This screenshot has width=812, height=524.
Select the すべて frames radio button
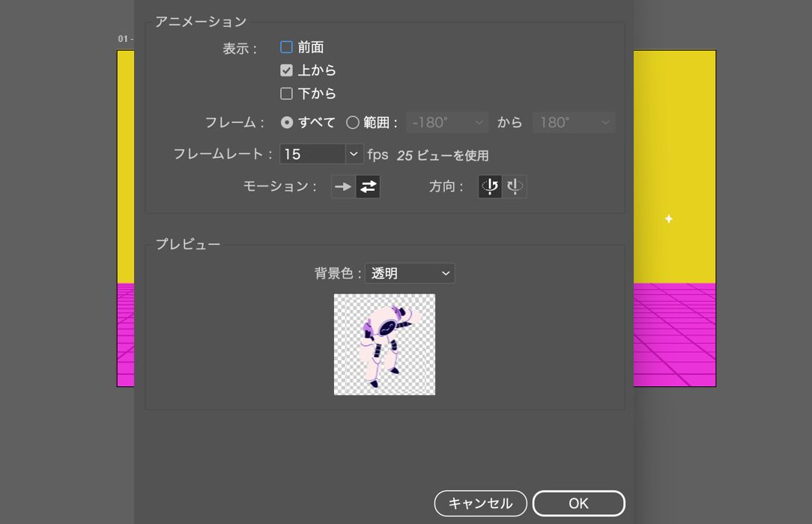coord(287,122)
